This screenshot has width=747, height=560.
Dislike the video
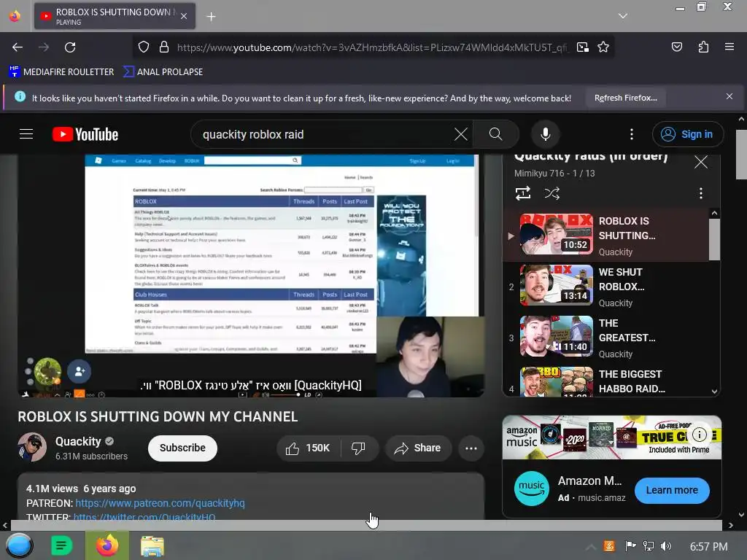coord(358,448)
